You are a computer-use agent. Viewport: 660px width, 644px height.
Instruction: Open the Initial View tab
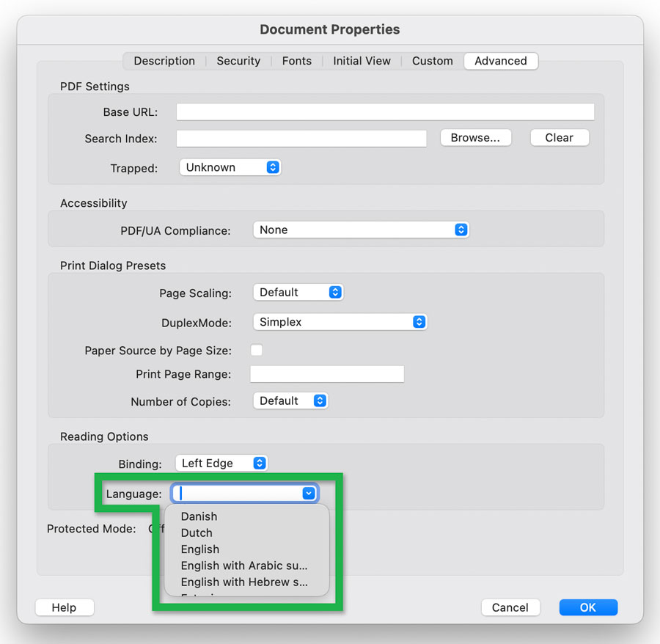point(362,61)
